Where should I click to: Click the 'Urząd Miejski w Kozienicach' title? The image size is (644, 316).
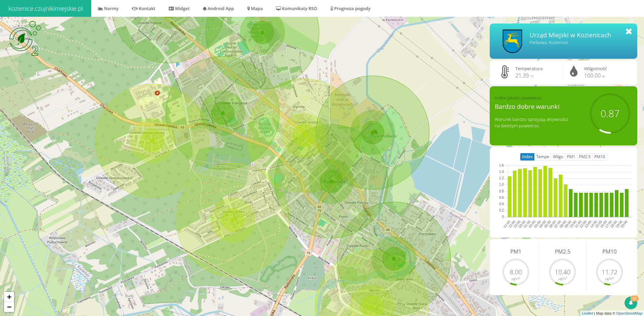(x=570, y=35)
